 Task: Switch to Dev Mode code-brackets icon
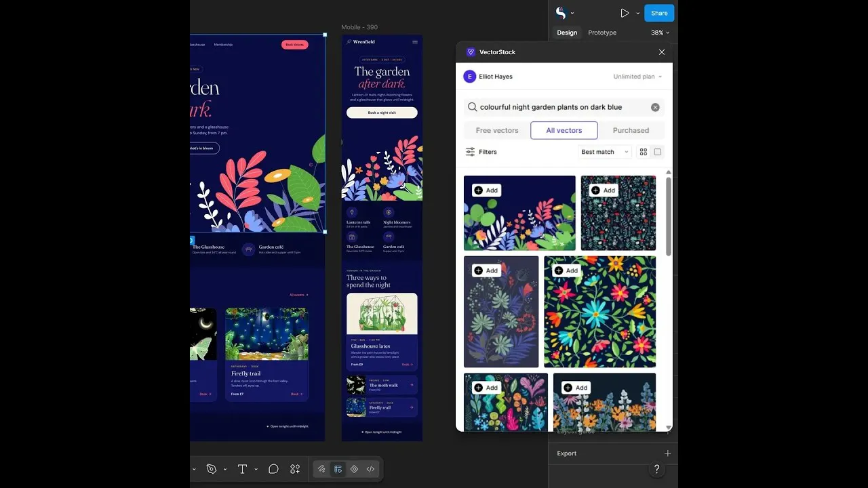coord(370,469)
